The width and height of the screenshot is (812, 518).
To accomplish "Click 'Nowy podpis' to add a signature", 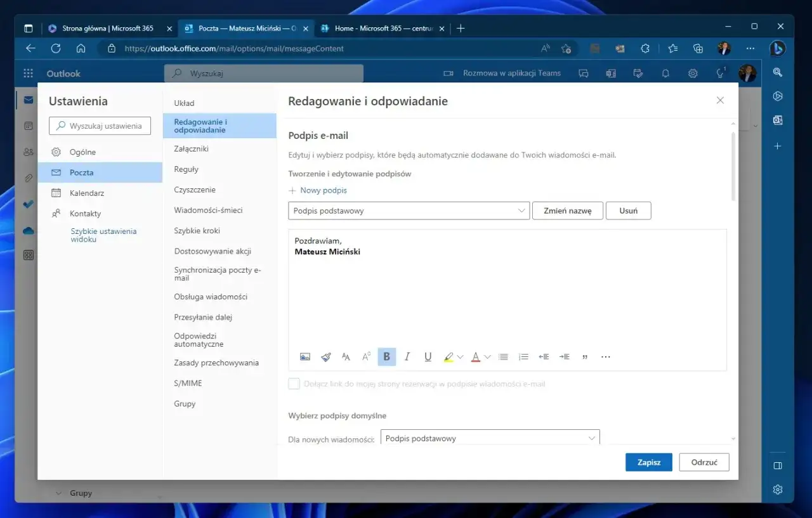I will click(318, 190).
